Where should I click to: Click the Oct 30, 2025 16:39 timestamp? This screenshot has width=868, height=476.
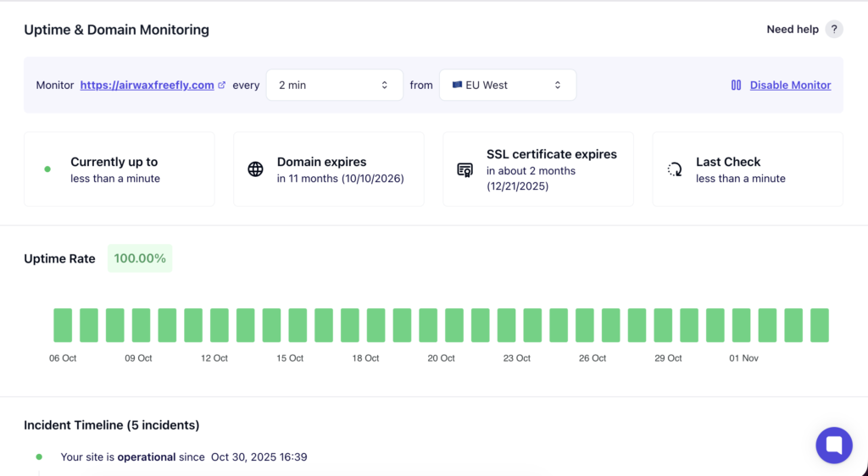pos(259,457)
